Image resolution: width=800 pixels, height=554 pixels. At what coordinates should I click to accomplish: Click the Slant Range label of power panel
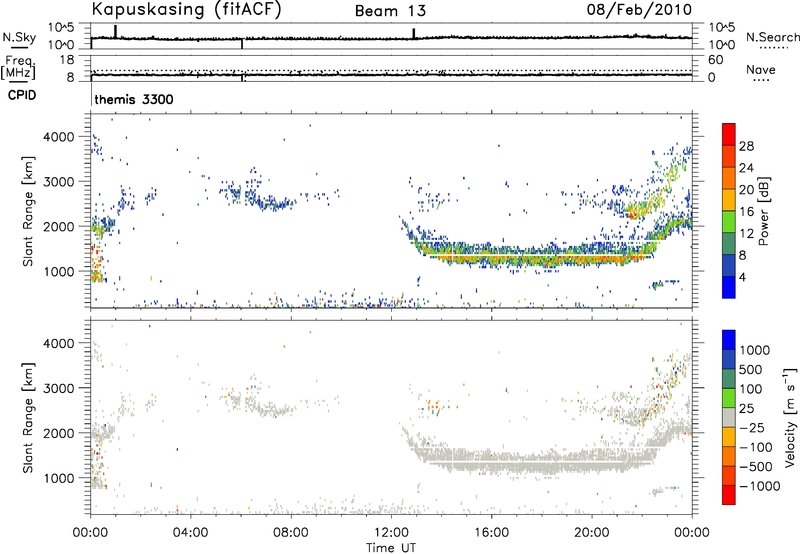pos(28,211)
